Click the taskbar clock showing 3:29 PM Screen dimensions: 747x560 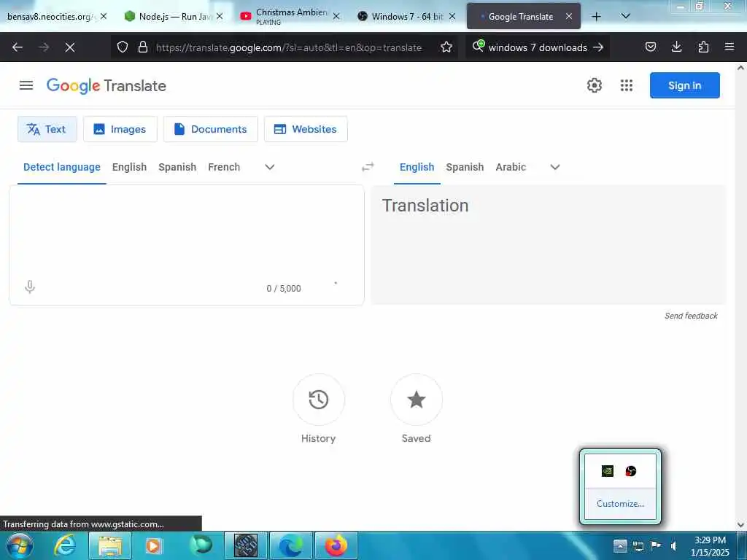click(x=709, y=546)
